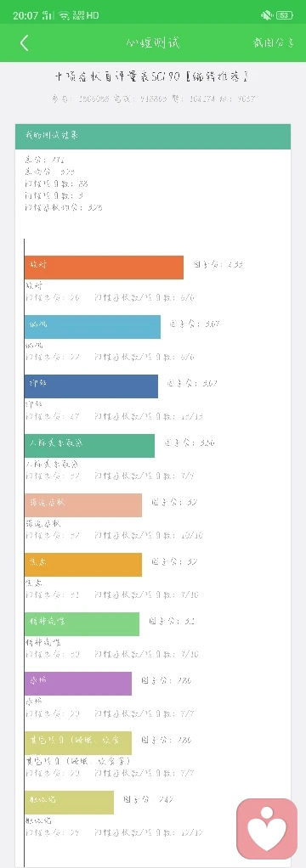306x868 pixels.
Task: Tap the shortest olive bar at bottom
Action: 70,802
